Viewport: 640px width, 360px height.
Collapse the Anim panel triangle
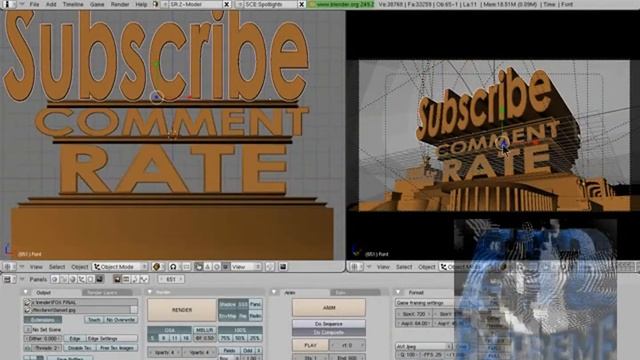point(274,292)
